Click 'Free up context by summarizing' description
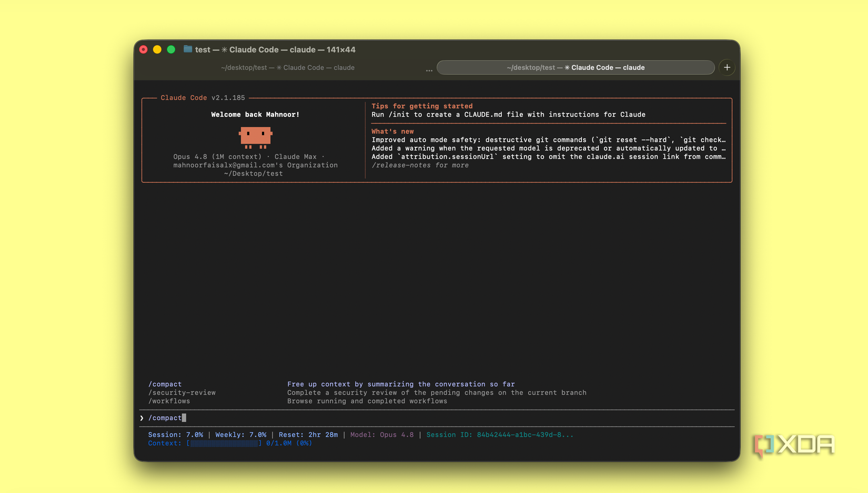 pos(401,384)
